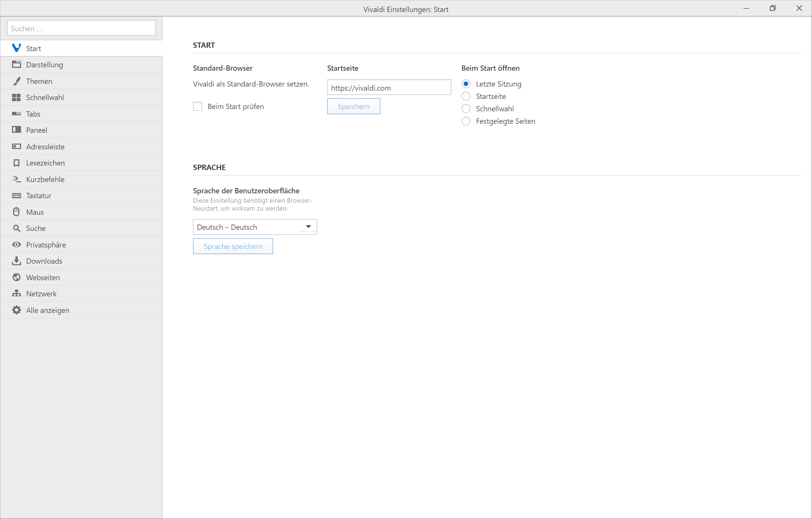
Task: Click the Netzwerk network icon
Action: click(17, 294)
